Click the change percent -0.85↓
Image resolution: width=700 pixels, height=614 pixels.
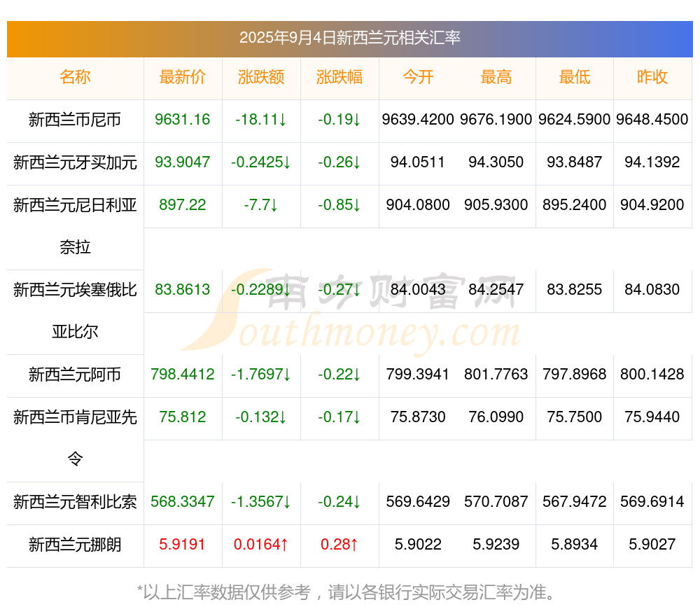click(339, 205)
